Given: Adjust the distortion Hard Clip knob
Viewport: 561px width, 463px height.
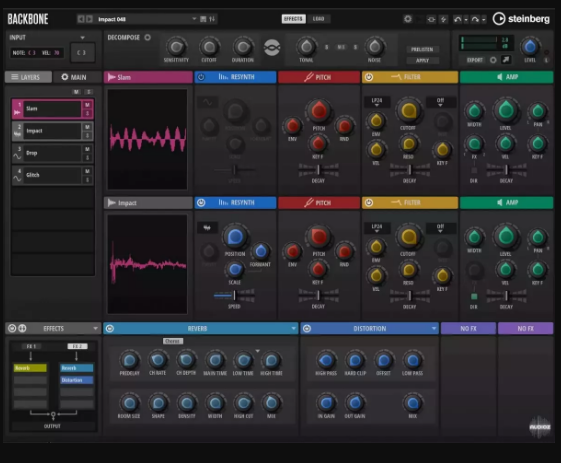Looking at the screenshot, I should click(x=355, y=360).
